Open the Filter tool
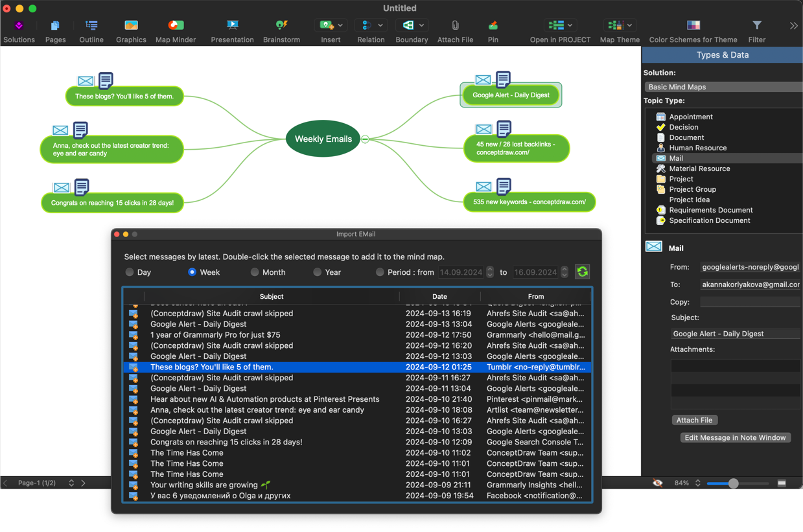 click(756, 26)
